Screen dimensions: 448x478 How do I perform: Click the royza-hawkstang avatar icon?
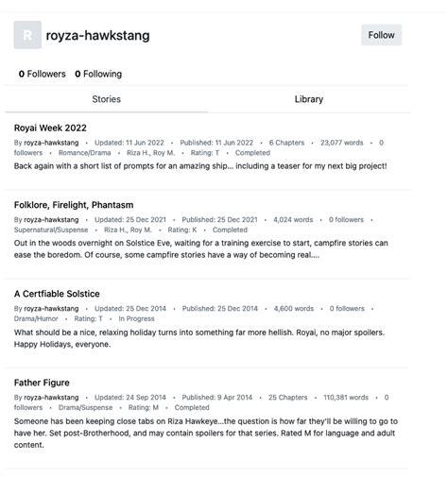tap(27, 35)
